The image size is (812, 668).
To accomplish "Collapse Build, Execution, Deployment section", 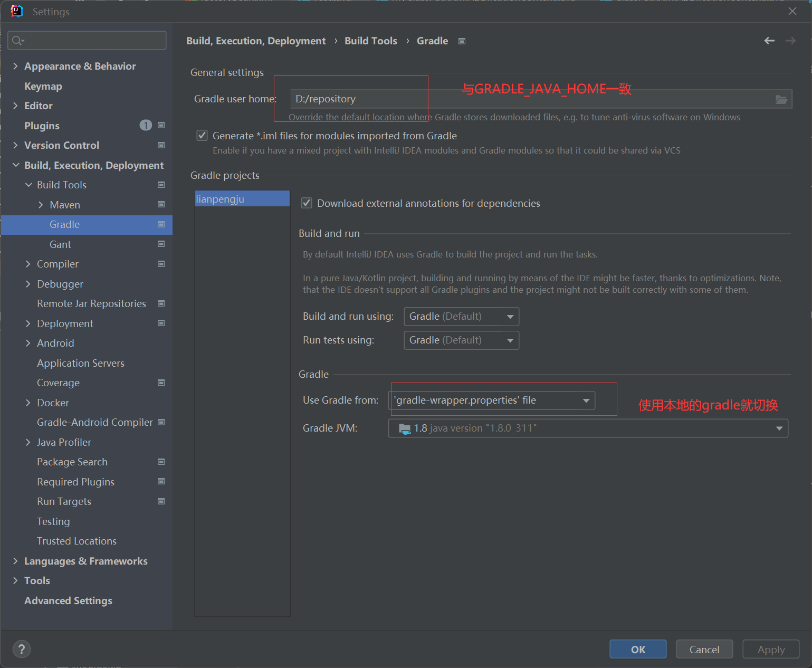I will pyautogui.click(x=15, y=165).
